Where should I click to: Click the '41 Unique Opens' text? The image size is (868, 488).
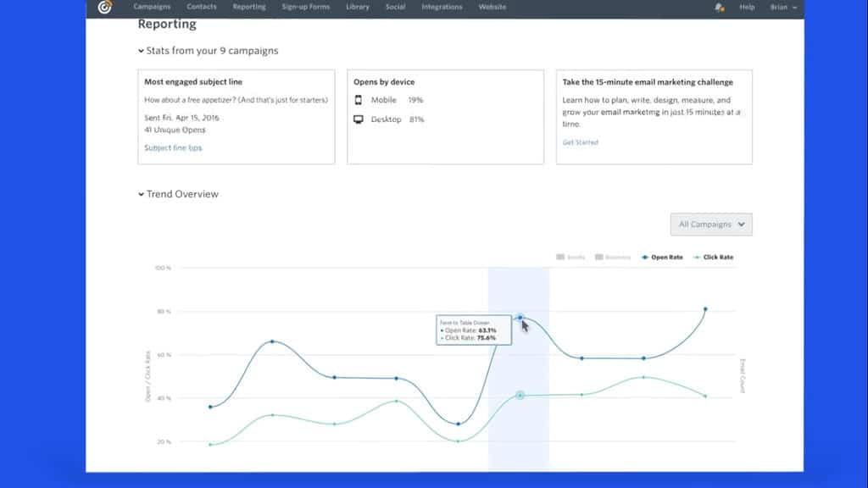175,130
